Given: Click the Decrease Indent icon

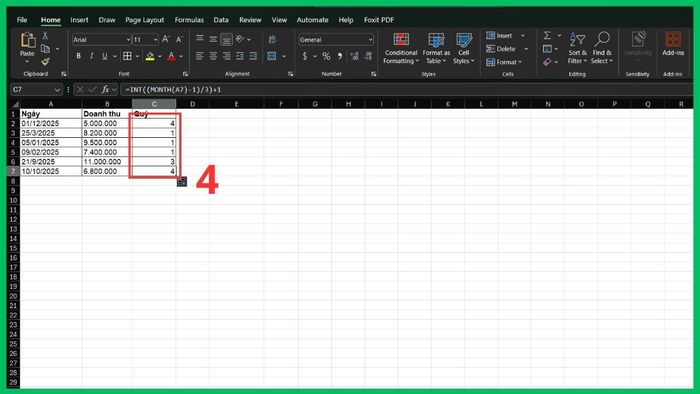Looking at the screenshot, I should pos(240,56).
